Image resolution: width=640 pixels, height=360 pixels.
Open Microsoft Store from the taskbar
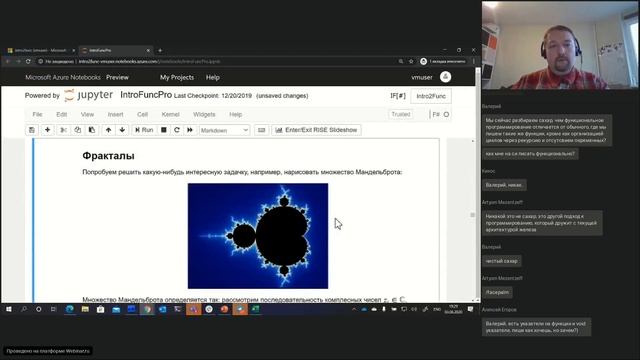(x=100, y=309)
